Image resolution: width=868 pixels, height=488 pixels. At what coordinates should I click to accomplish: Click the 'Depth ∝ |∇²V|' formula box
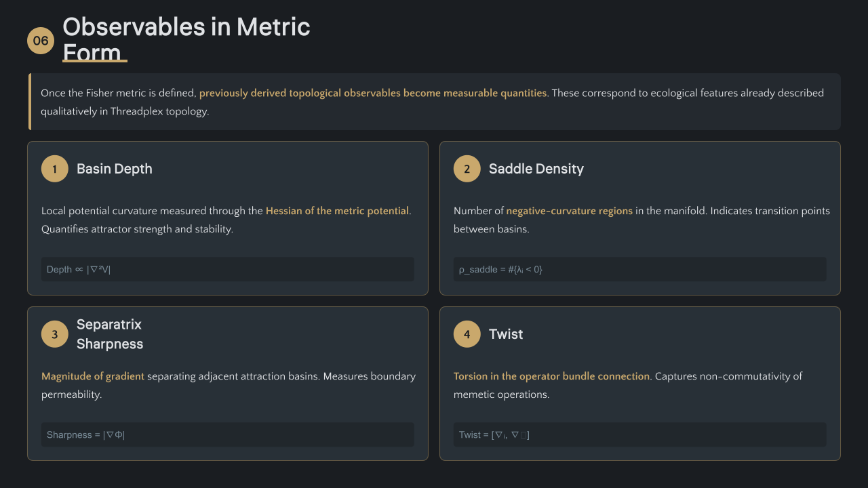(x=228, y=269)
